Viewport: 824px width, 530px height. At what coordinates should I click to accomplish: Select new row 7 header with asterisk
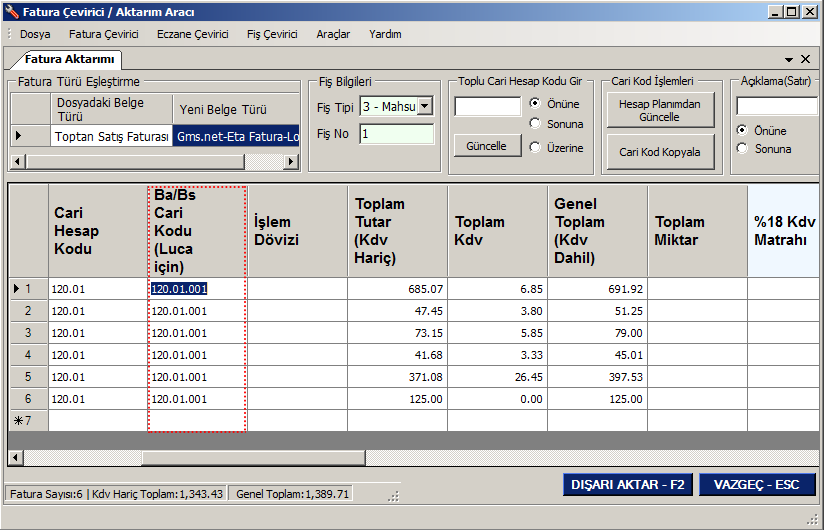point(28,421)
